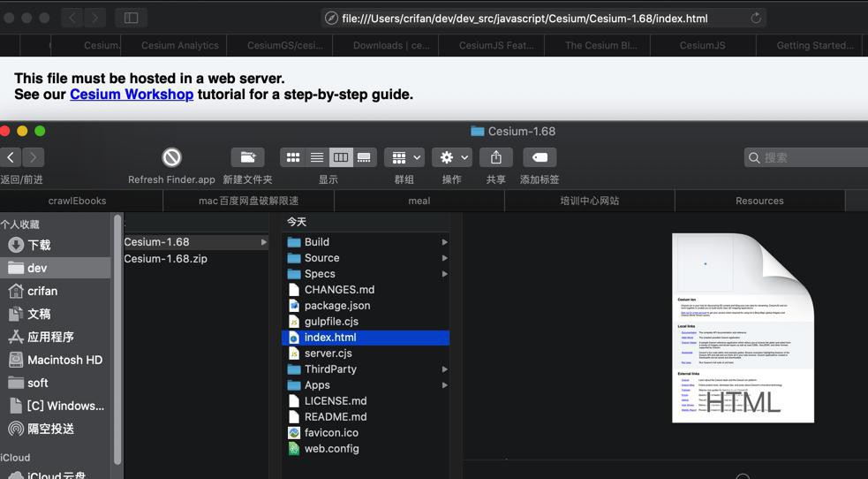Switch to the Cesium Analytics browser tab
This screenshot has height=479, width=868.
click(179, 45)
